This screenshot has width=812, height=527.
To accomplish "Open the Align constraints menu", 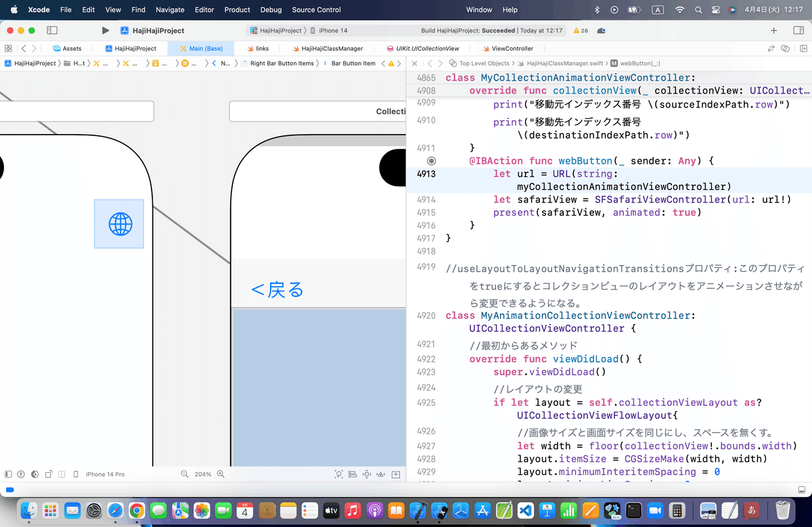I will tap(353, 474).
